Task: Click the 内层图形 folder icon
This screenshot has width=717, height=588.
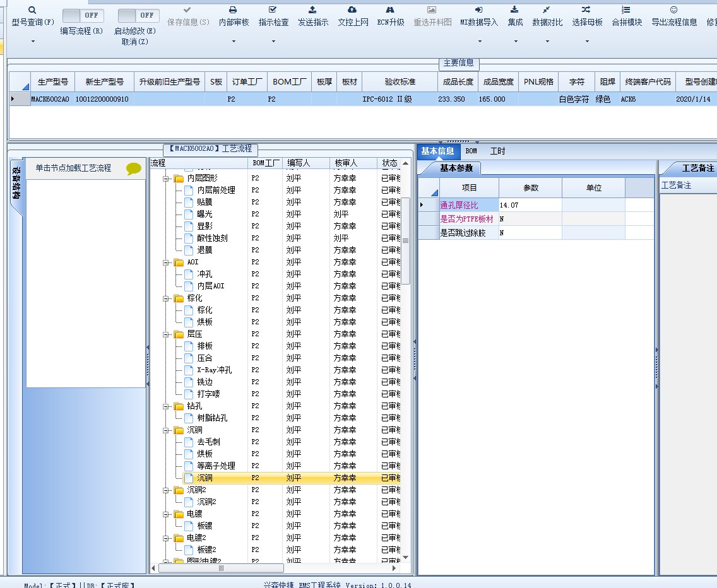Action: (179, 179)
